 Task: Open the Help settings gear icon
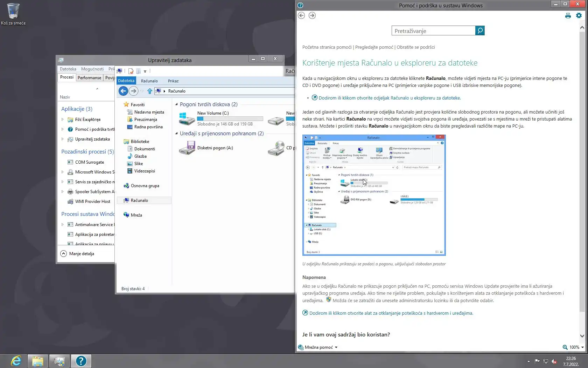(579, 15)
